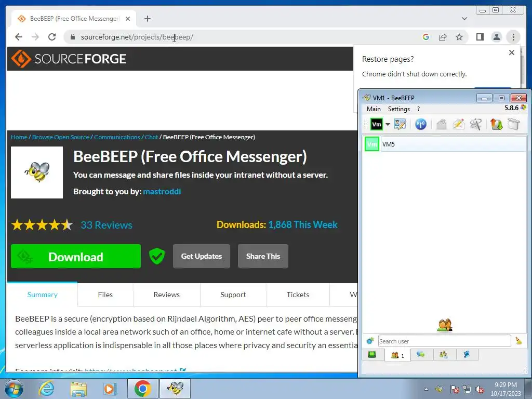Image resolution: width=532 pixels, height=399 pixels.
Task: Expand Chrome's tab search chevron
Action: pos(464,19)
